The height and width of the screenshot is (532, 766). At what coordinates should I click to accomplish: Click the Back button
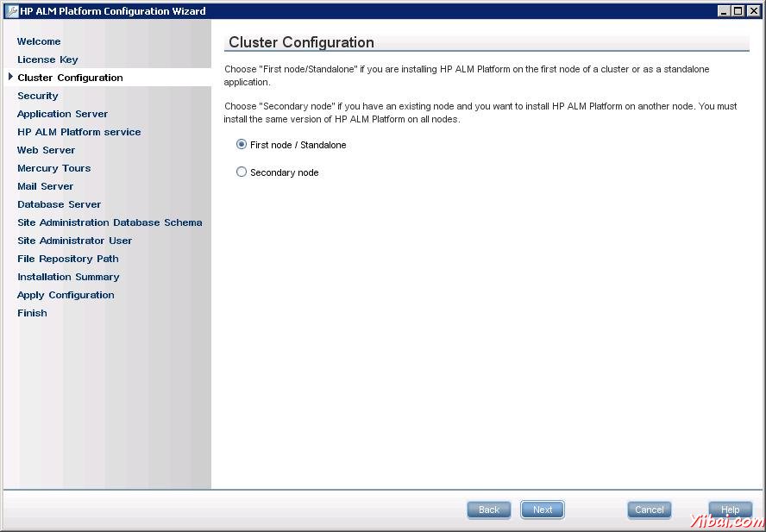tap(489, 510)
